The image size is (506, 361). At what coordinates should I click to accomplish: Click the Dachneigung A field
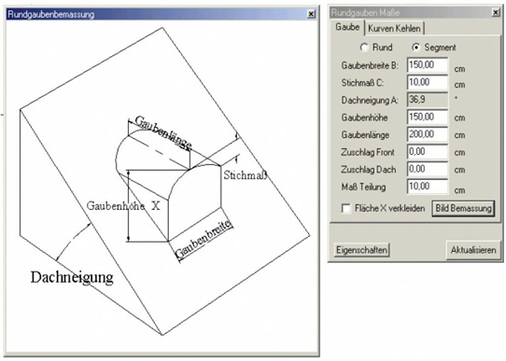[427, 100]
